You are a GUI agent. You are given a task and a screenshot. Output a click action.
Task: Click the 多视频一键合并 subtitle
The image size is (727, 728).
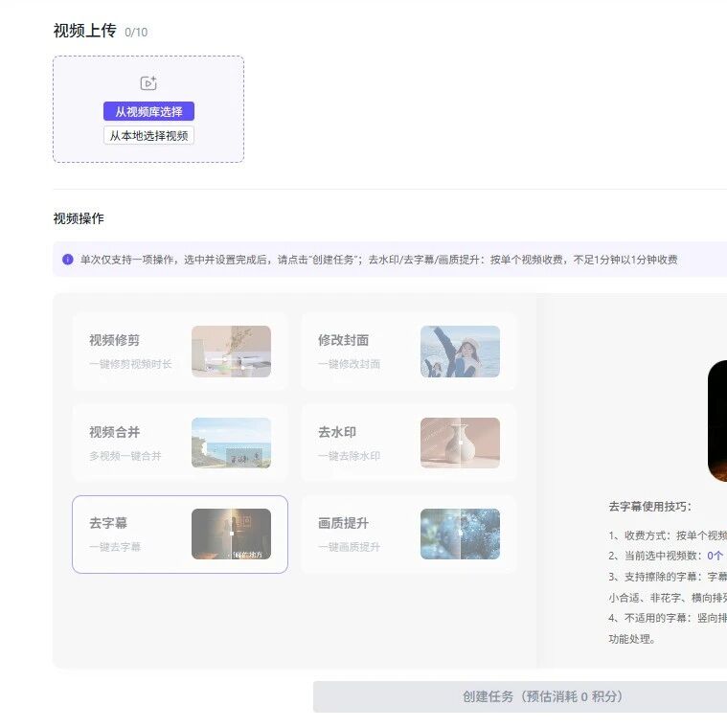125,456
